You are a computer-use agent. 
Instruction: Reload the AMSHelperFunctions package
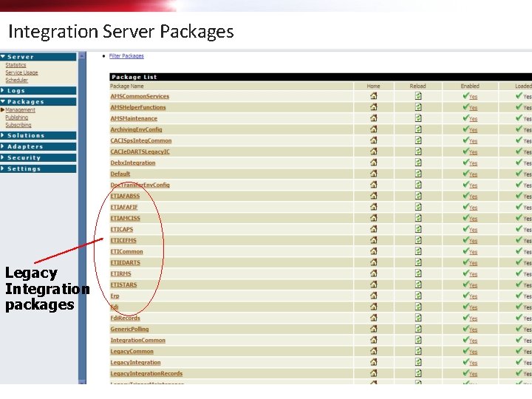[x=418, y=107]
